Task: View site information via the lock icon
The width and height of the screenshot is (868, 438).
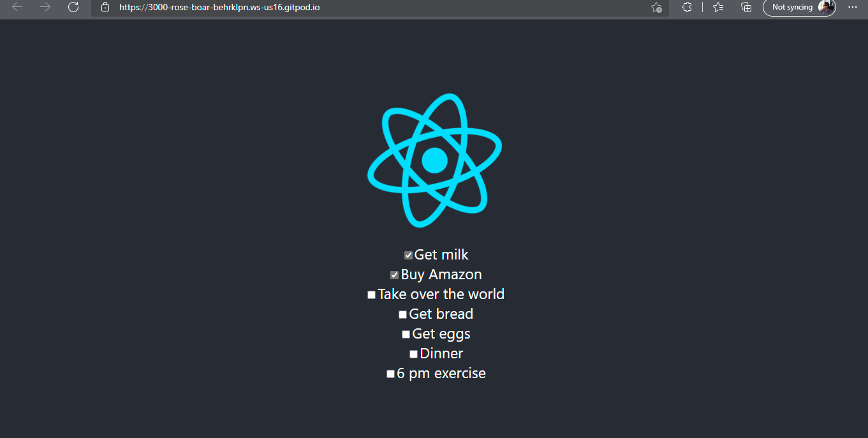Action: 105,7
